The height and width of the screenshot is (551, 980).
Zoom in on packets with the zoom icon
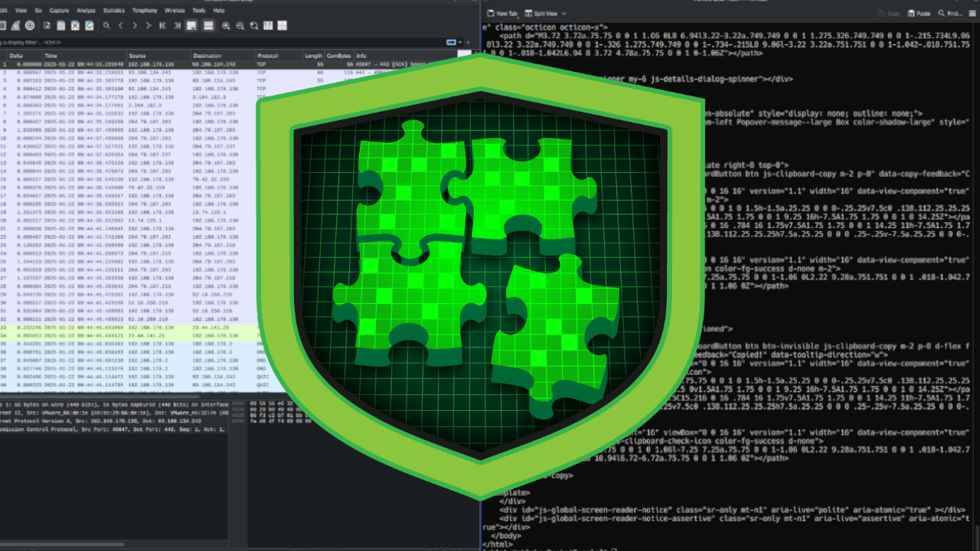coord(226,25)
